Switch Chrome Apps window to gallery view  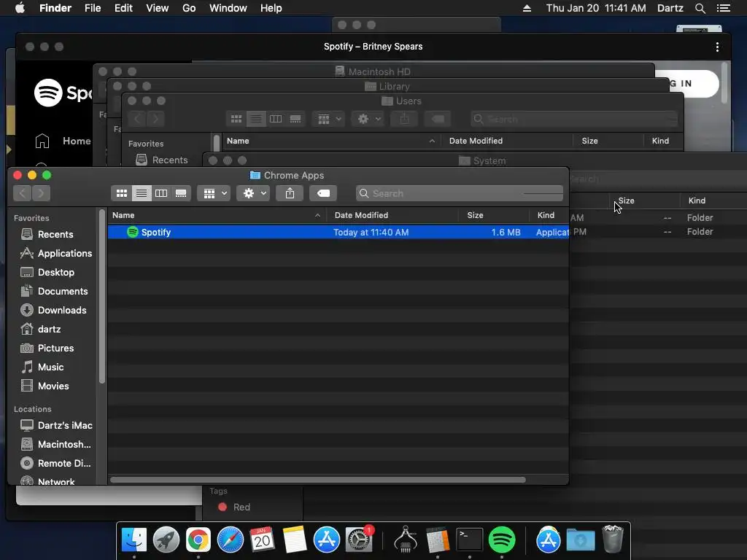[181, 193]
